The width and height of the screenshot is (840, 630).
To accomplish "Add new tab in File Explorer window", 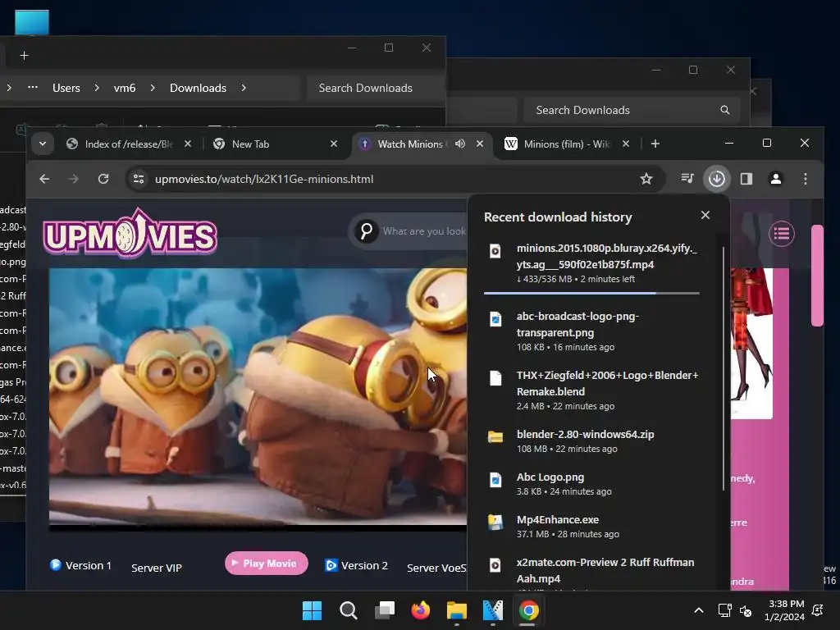I will point(24,55).
